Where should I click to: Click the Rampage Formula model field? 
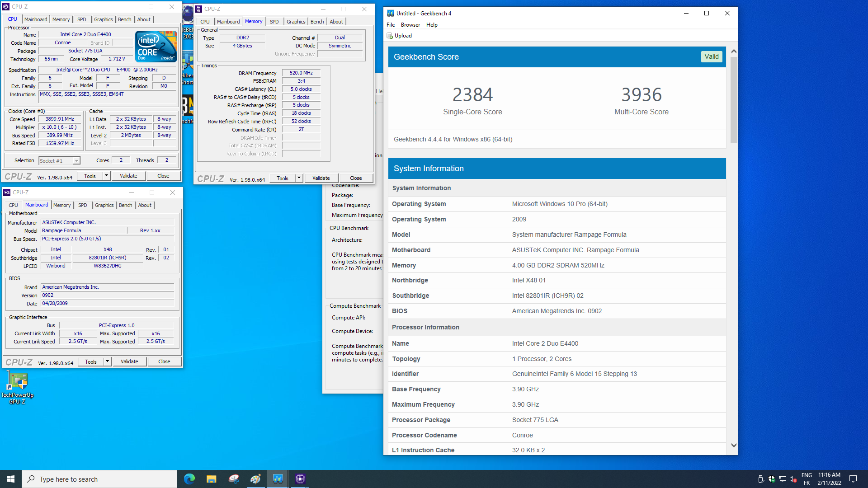click(x=83, y=230)
